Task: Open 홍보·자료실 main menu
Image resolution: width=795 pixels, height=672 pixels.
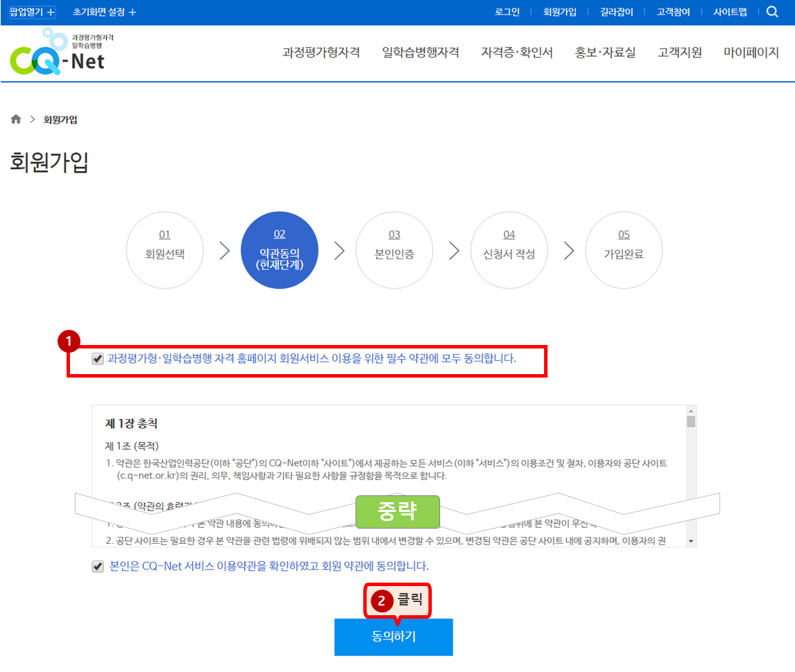Action: [x=605, y=52]
